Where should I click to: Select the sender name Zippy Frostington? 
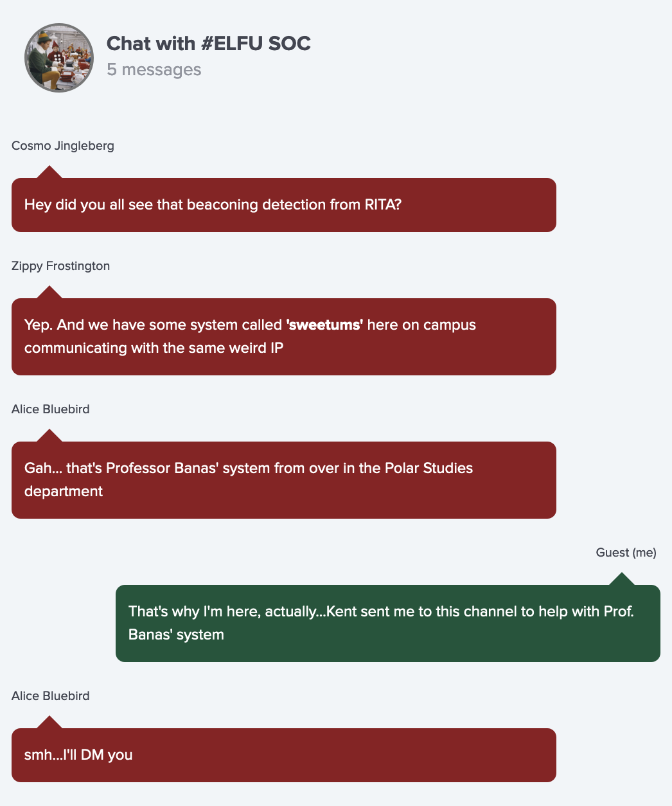pyautogui.click(x=60, y=265)
